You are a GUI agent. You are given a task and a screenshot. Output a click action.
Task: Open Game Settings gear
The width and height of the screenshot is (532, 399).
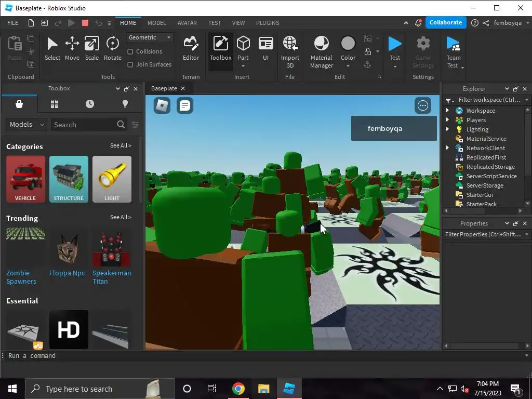(423, 52)
